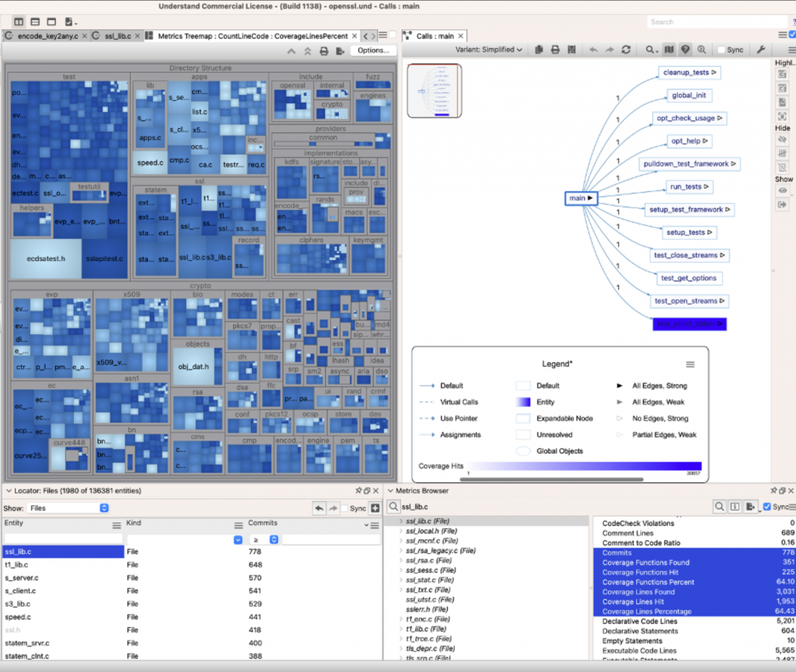The height and width of the screenshot is (672, 796).
Task: Copy the call graph to clipboard
Action: 539,49
